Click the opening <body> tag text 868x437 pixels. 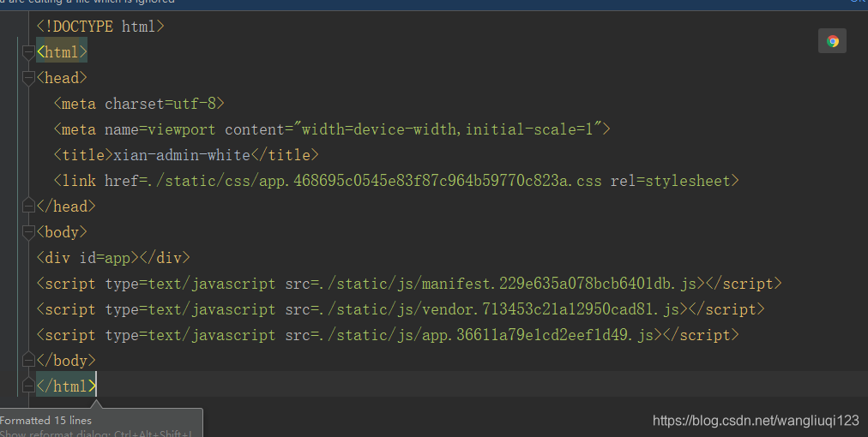[62, 232]
